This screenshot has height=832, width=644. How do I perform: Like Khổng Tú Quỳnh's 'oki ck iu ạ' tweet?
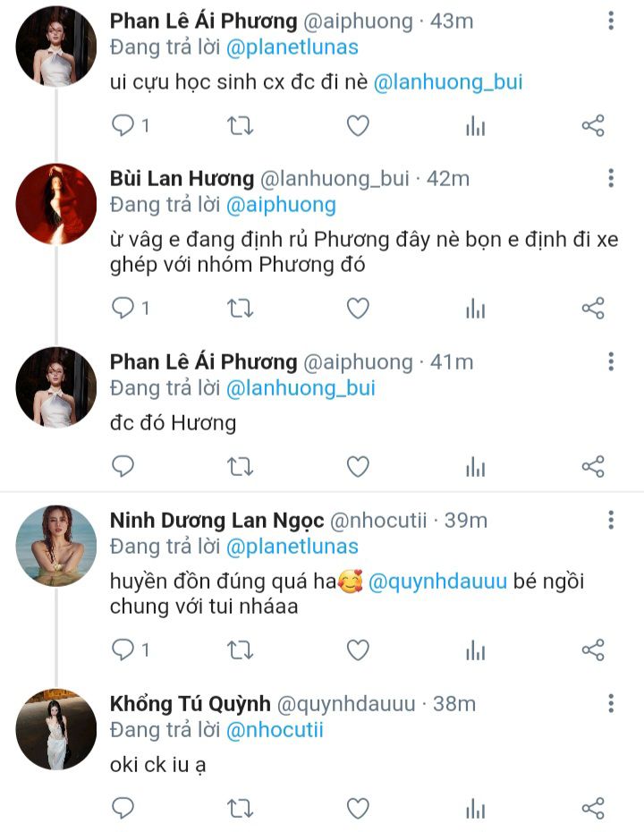(358, 810)
